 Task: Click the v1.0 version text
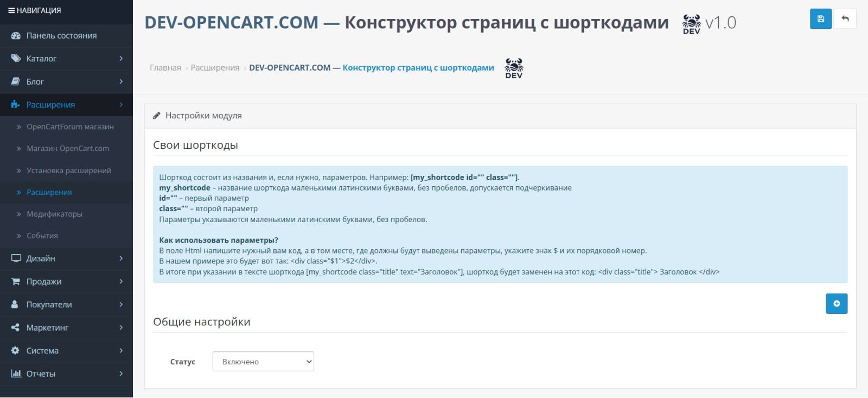click(721, 23)
